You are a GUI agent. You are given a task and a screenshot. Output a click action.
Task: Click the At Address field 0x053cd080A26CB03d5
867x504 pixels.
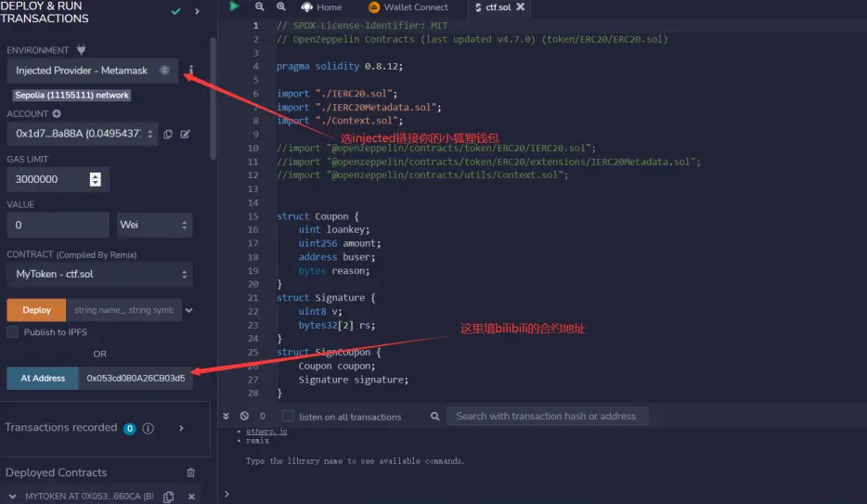(x=136, y=379)
